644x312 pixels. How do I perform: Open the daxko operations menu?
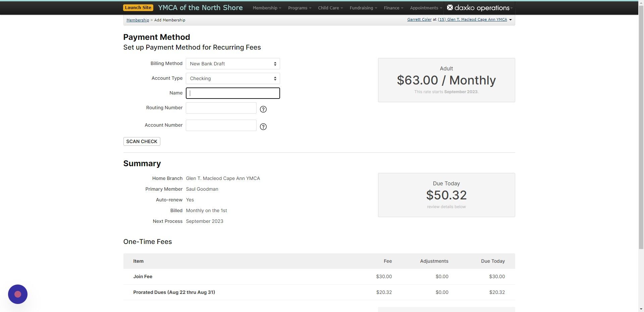pyautogui.click(x=480, y=8)
